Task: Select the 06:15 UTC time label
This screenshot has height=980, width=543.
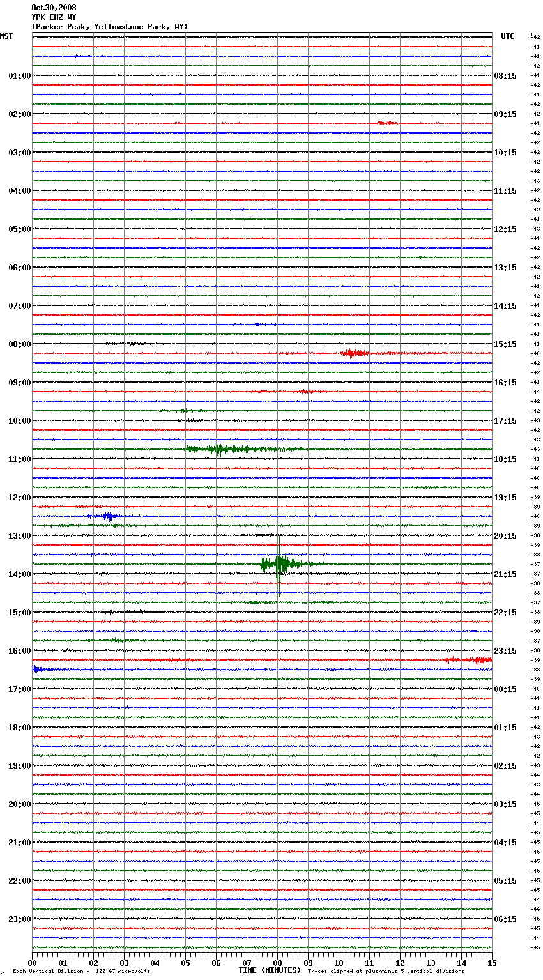Action: click(x=505, y=919)
